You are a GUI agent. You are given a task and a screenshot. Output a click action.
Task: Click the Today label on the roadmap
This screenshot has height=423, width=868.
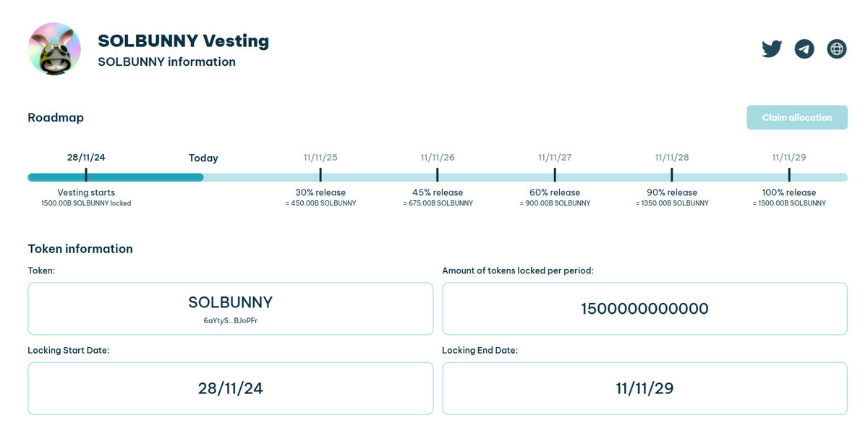pos(203,158)
